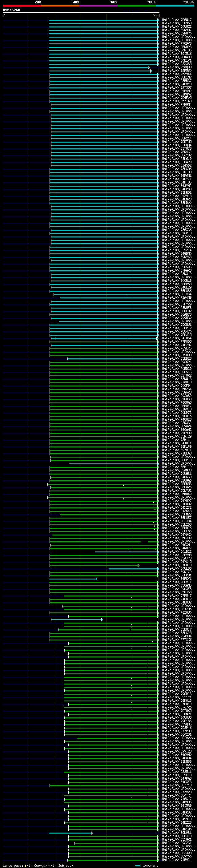Open hit UniRef100_B9N9A7

pyautogui.click(x=176, y=30)
